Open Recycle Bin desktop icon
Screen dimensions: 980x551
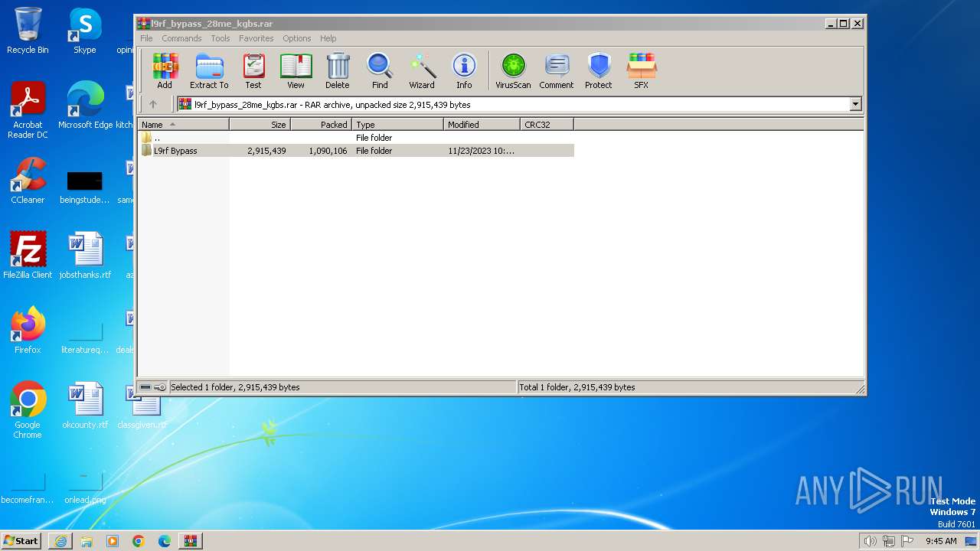pos(28,31)
